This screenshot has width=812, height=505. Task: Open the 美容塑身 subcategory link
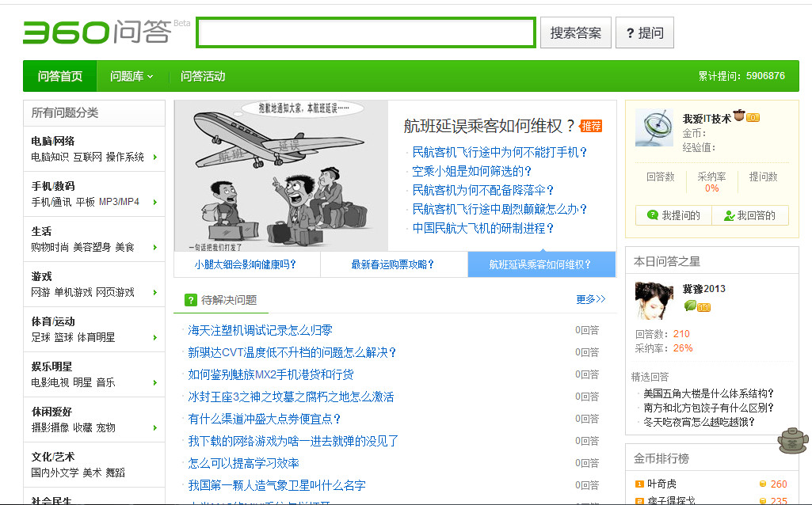(92, 247)
